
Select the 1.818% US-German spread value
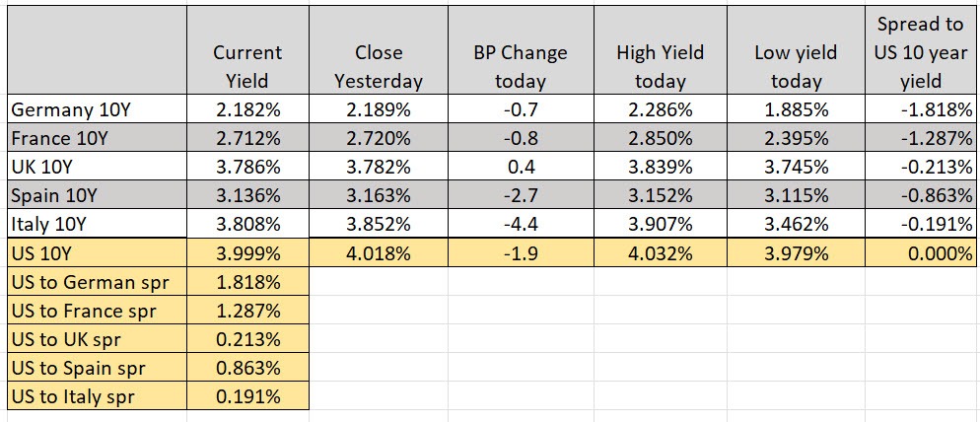[247, 282]
